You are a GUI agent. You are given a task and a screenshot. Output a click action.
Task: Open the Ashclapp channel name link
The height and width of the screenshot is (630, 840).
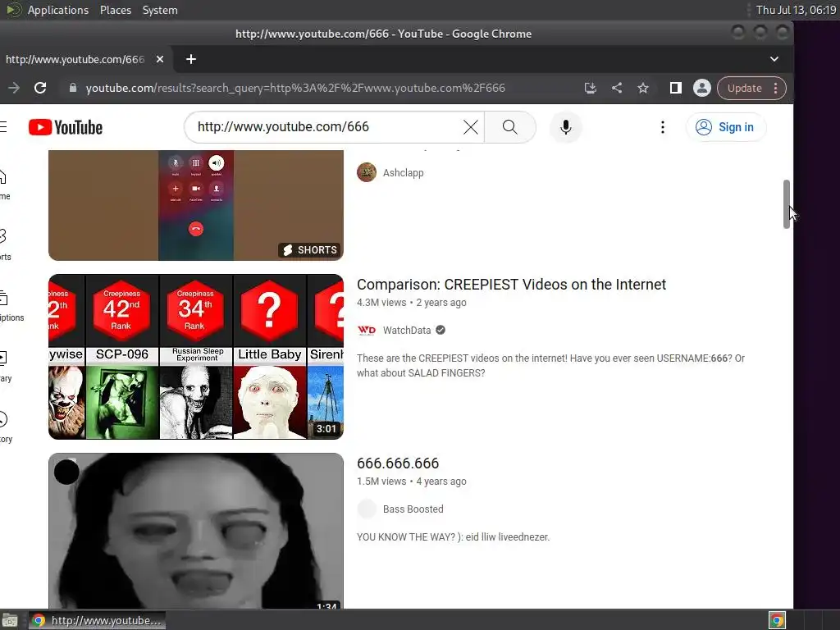[x=403, y=173]
